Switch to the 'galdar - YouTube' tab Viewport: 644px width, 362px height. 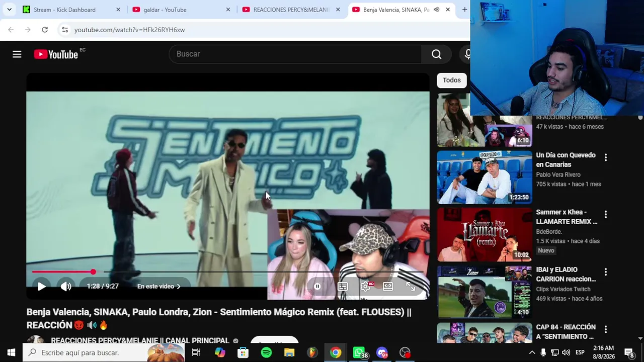tap(181, 10)
